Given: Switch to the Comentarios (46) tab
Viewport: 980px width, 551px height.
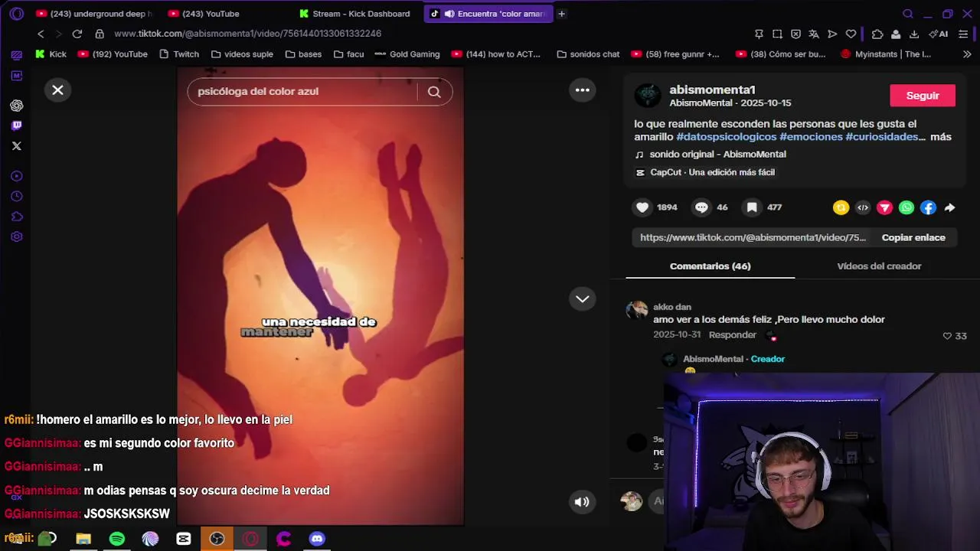Looking at the screenshot, I should click(x=710, y=266).
